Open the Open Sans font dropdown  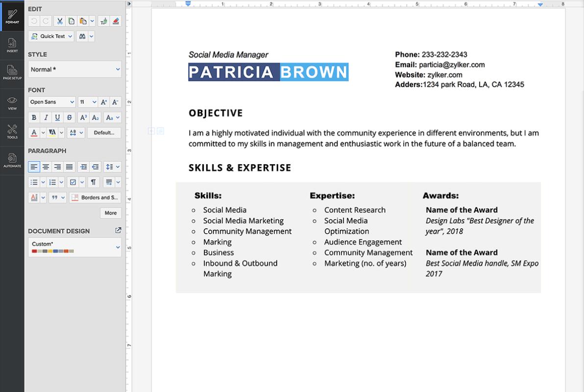coord(52,102)
